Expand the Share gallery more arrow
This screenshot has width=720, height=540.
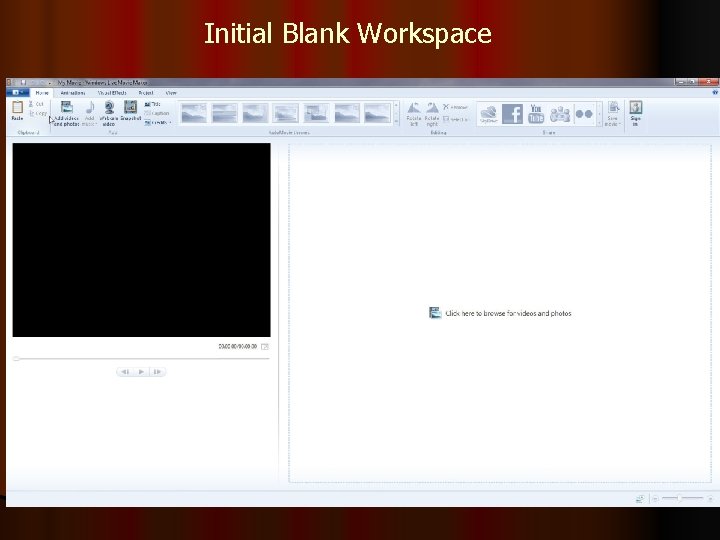tap(599, 124)
